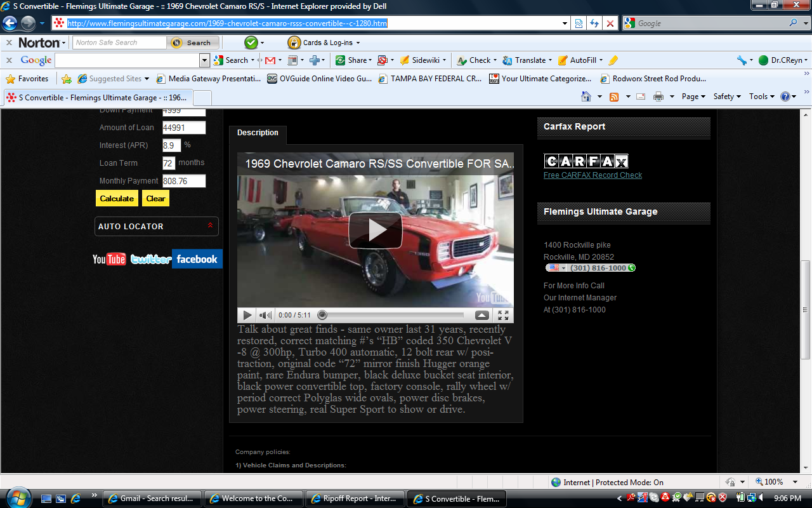The width and height of the screenshot is (812, 508).
Task: Refresh the current page
Action: click(594, 23)
